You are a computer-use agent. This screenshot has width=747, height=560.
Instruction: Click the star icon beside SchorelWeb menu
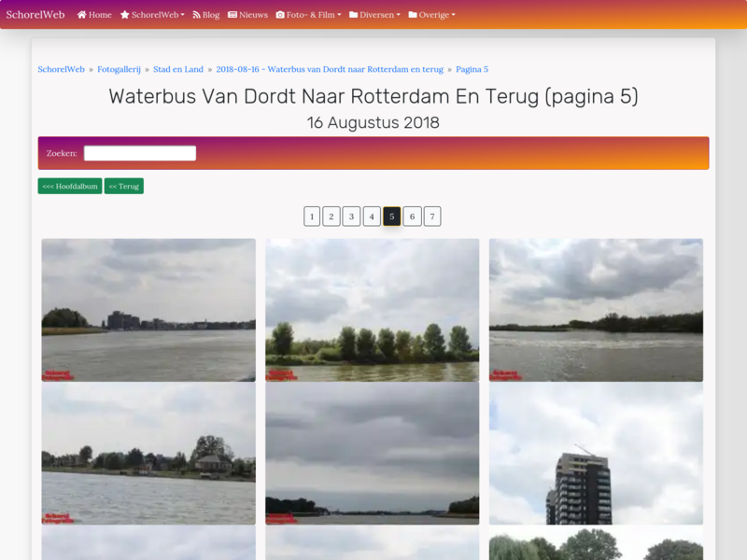[125, 15]
